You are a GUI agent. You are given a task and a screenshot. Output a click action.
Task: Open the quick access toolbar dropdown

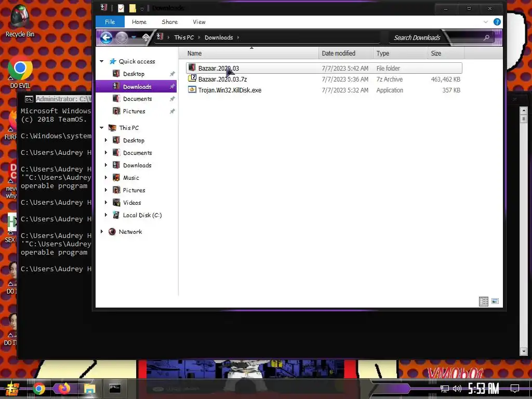142,8
